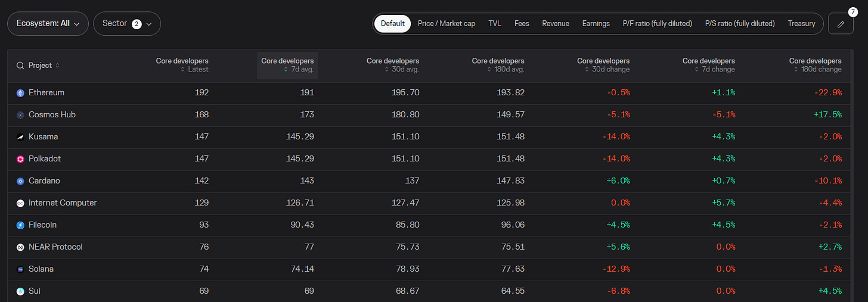Select the Default view tab

[393, 24]
